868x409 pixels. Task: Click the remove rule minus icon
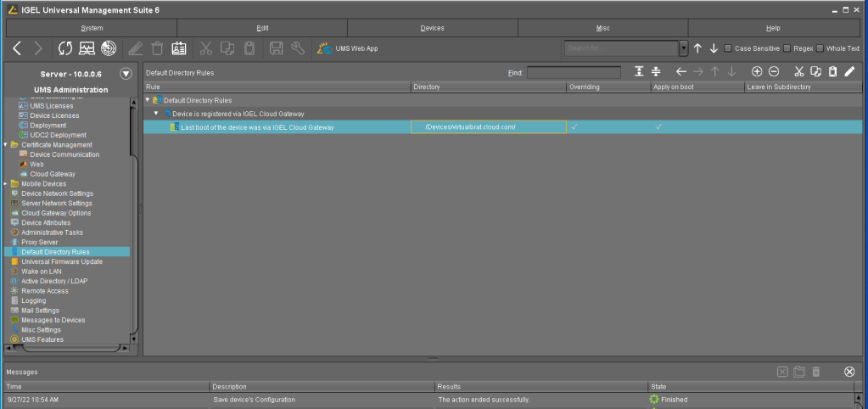click(x=774, y=72)
